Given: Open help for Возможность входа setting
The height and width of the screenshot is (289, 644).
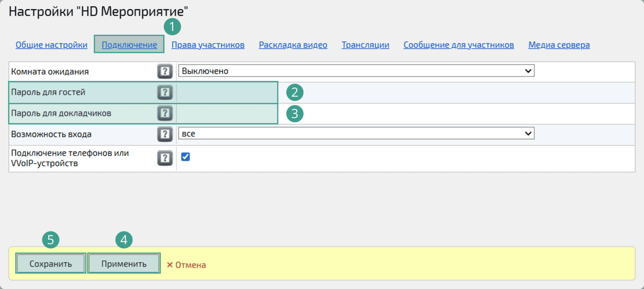Looking at the screenshot, I should [x=165, y=134].
